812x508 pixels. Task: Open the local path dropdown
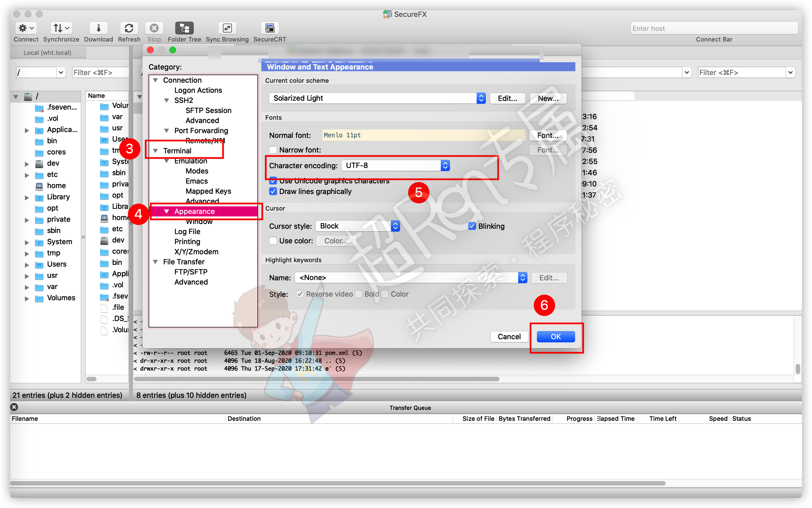[x=61, y=72]
